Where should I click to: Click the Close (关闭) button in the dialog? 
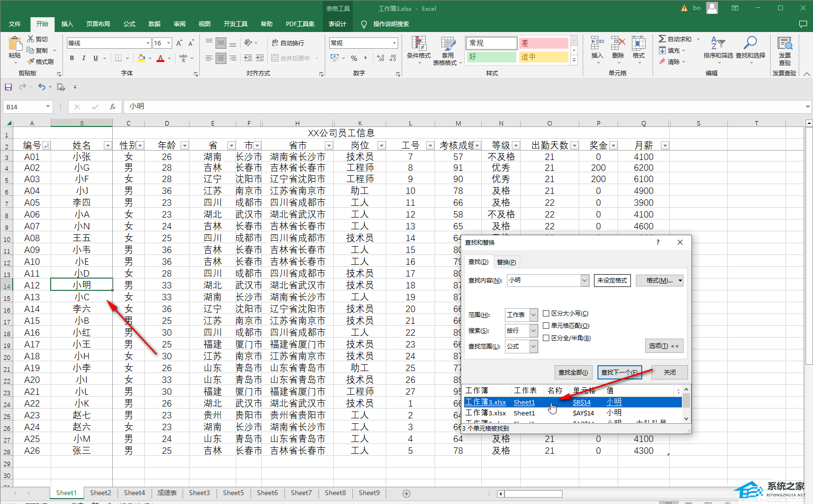click(x=669, y=373)
